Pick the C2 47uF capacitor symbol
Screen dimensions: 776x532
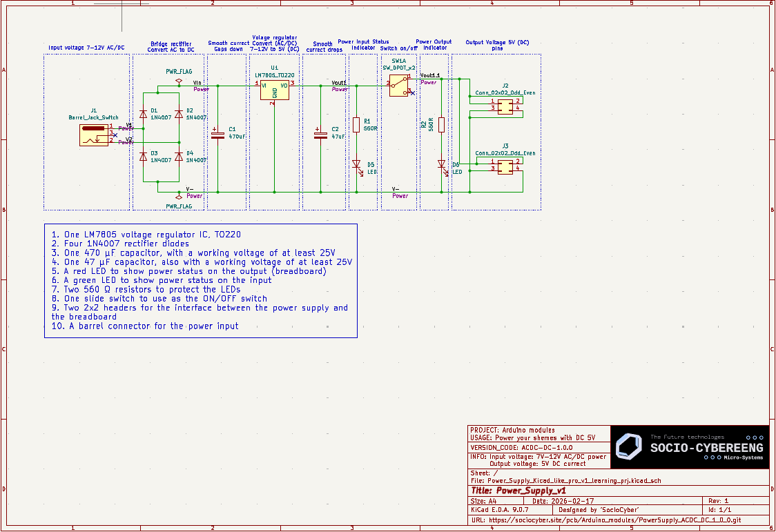(x=320, y=135)
